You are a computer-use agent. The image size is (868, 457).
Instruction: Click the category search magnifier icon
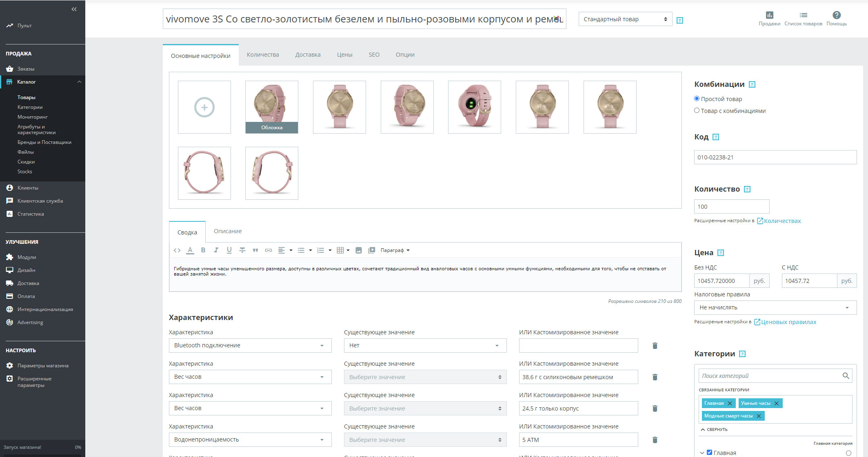coord(846,376)
